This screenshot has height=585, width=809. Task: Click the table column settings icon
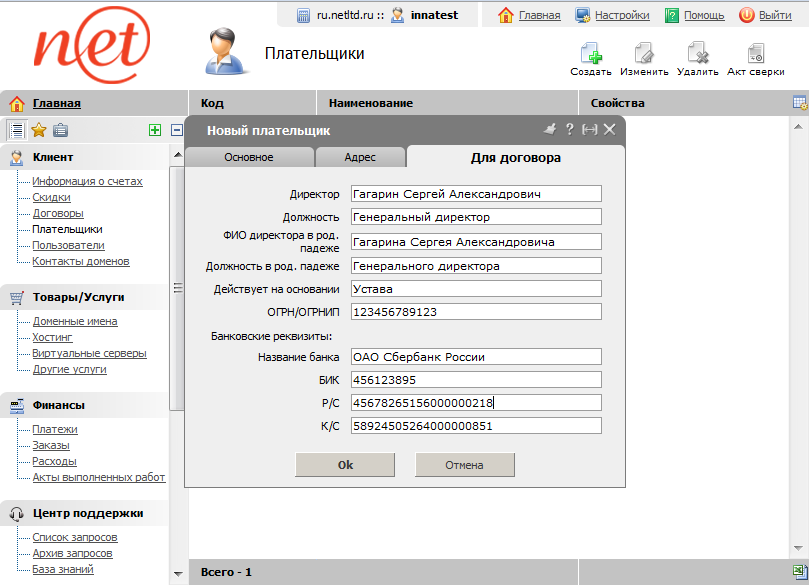[799, 103]
